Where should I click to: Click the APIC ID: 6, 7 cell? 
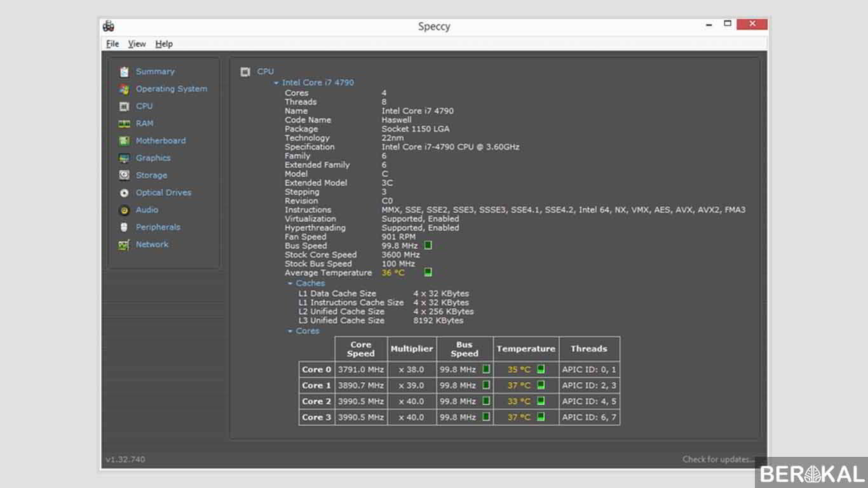pos(589,417)
